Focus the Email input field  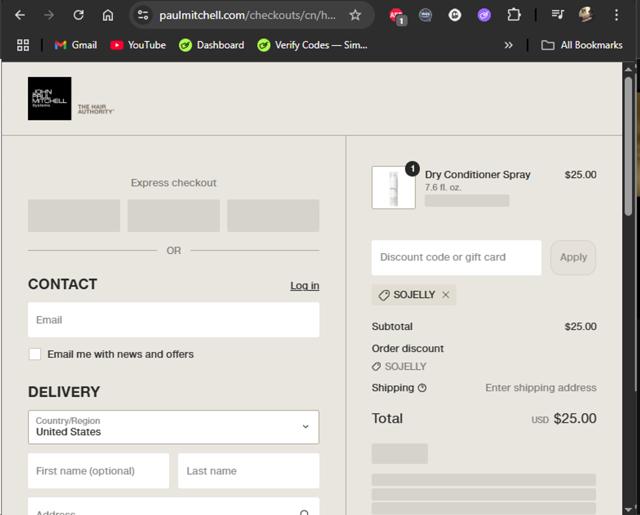pyautogui.click(x=173, y=320)
